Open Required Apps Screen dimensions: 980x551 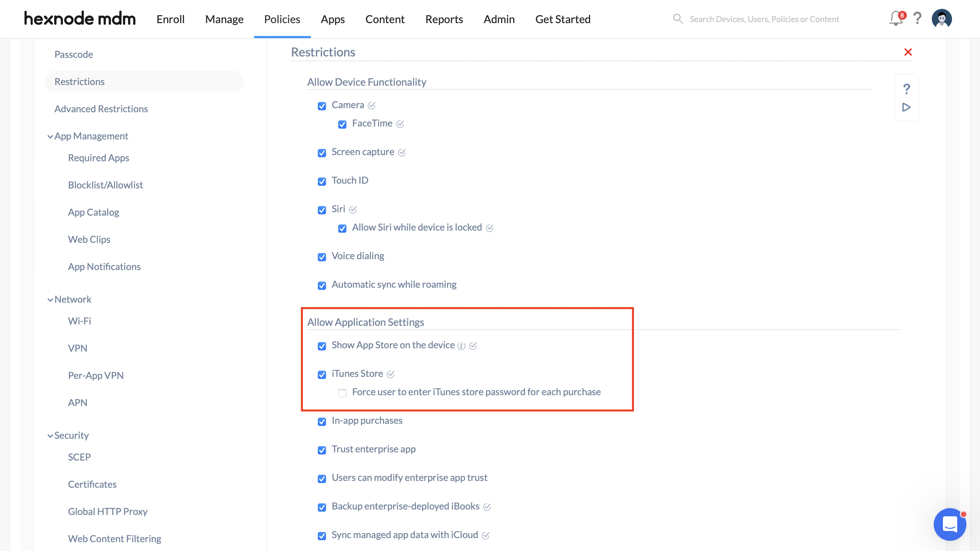click(x=99, y=158)
